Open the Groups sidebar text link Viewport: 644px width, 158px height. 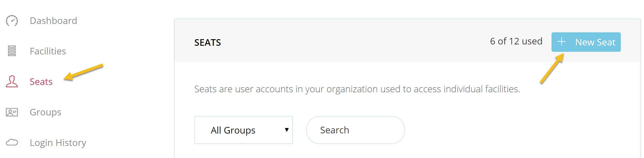pos(46,112)
